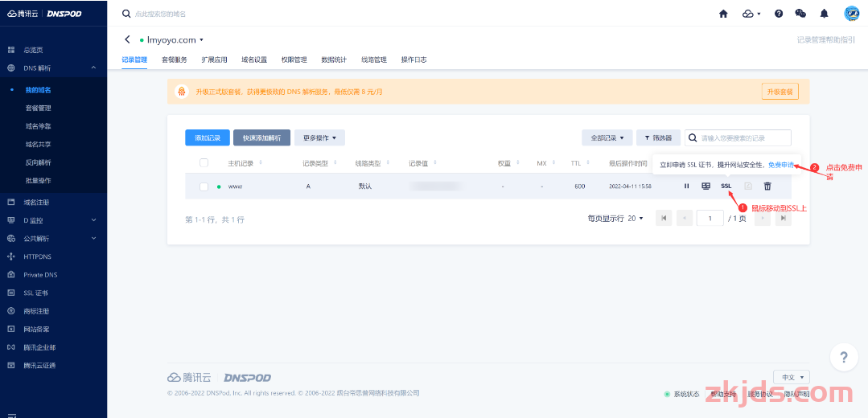Viewport: 868px width, 418px height.
Task: Delete the www record with the trash icon
Action: pyautogui.click(x=767, y=186)
